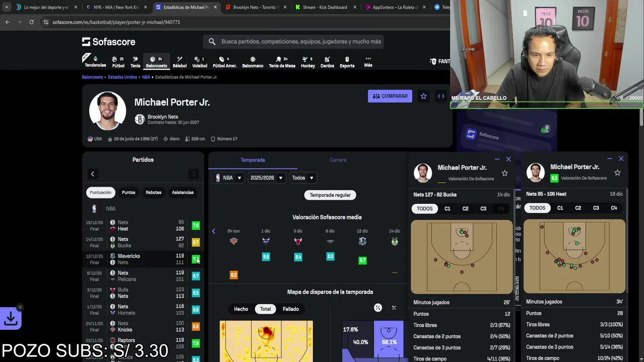Click the Brooklyn Nets team logo
Screen dimensions: 644x362
139,119
